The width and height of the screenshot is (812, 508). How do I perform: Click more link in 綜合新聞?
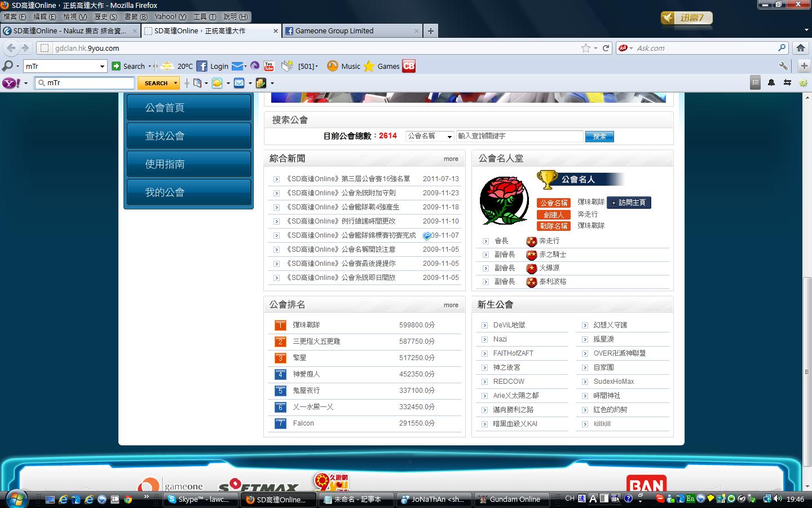click(x=451, y=159)
